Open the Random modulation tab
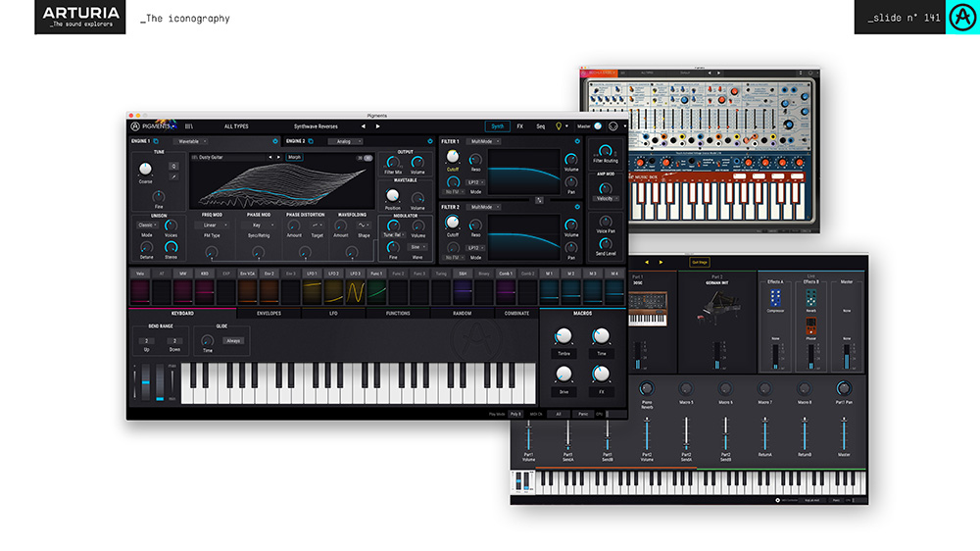 click(462, 313)
